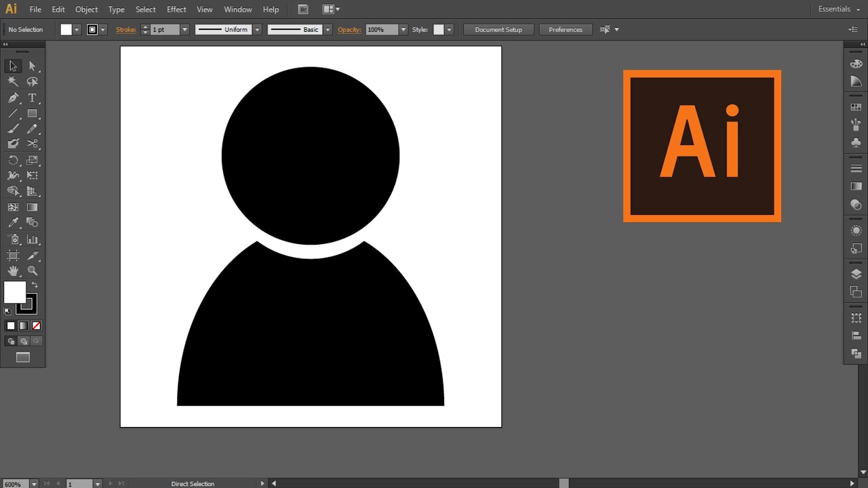Open the arrange documents dropdown
This screenshot has width=868, height=488.
click(x=331, y=9)
